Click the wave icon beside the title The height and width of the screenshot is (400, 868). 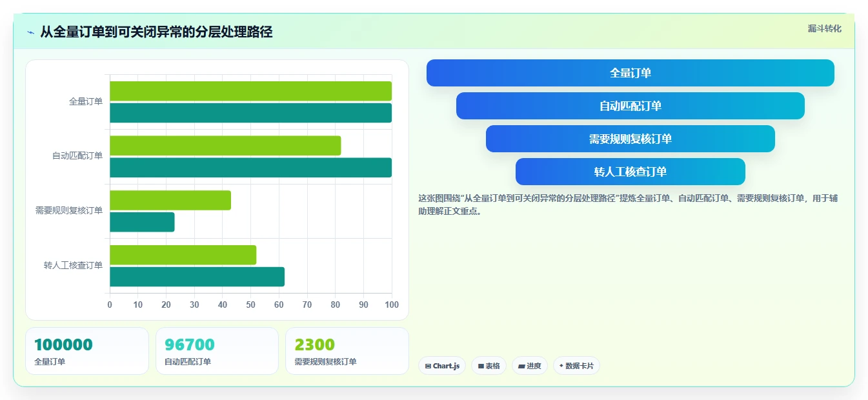click(x=30, y=32)
